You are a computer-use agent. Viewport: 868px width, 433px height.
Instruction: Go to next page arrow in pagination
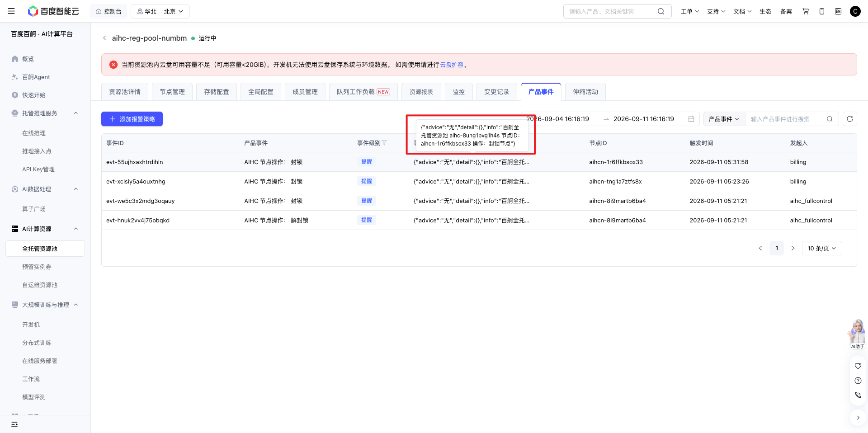point(793,248)
